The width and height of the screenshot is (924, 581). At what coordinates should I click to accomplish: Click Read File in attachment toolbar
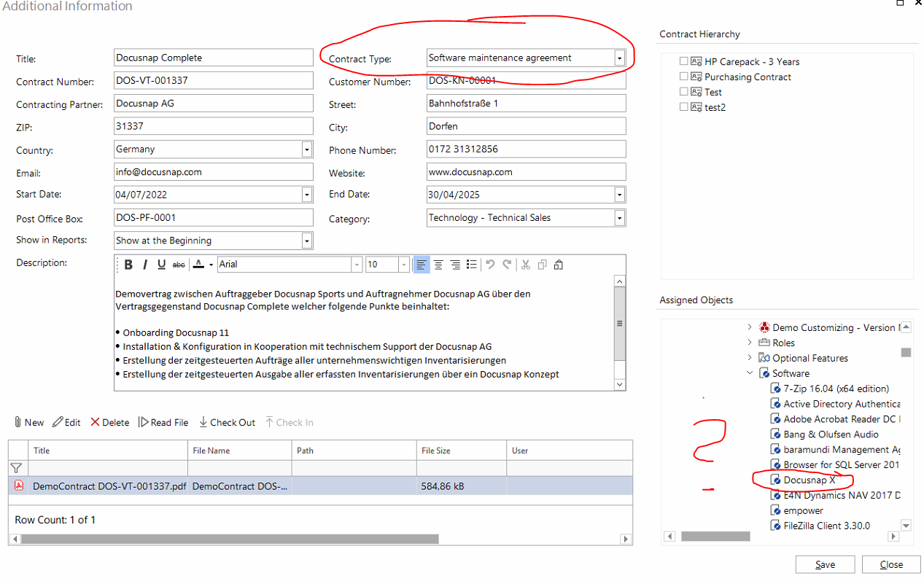163,423
